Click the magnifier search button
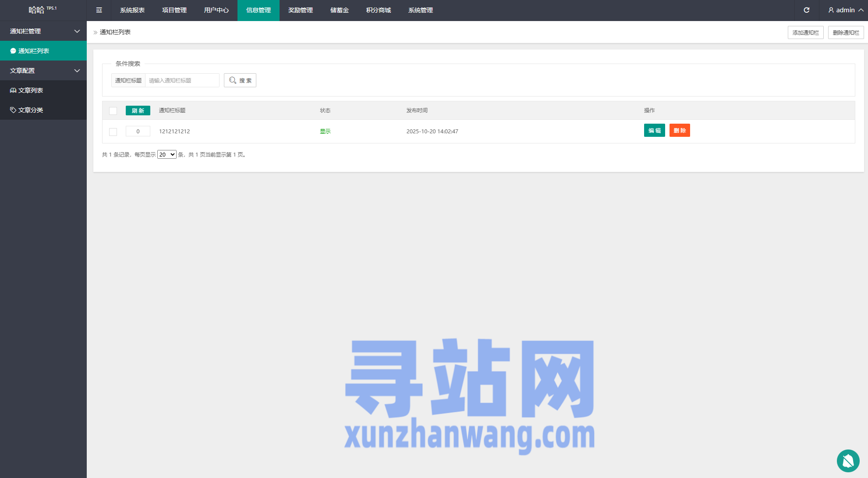The image size is (868, 478). pos(240,80)
